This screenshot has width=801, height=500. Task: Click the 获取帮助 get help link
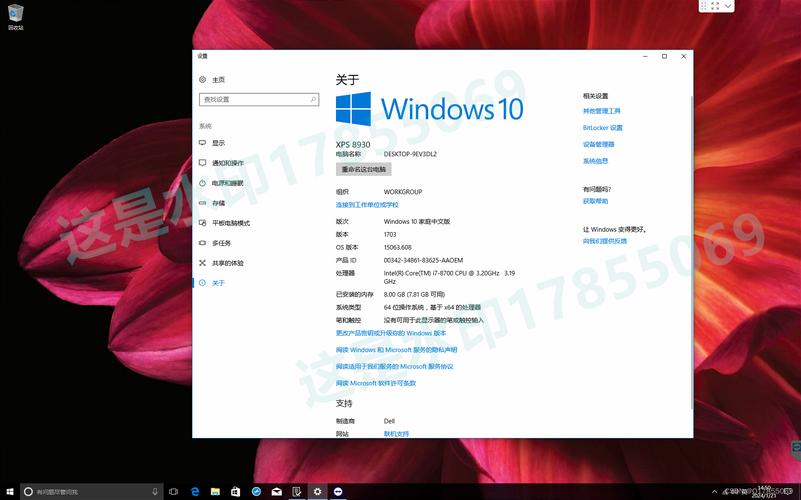point(595,201)
